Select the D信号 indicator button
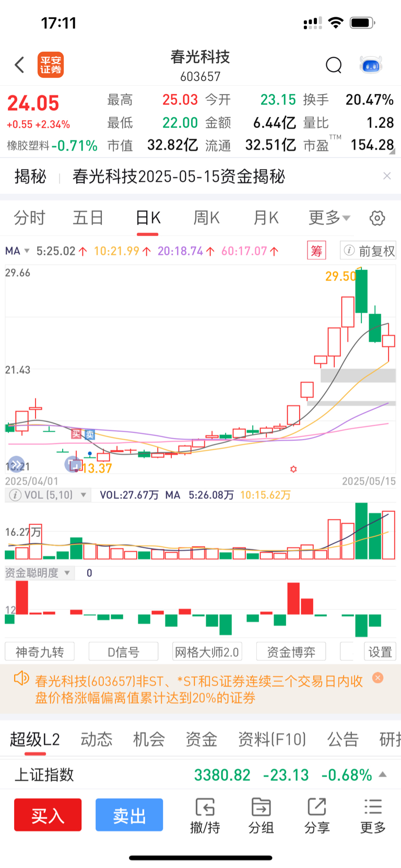Image resolution: width=401 pixels, height=868 pixels. tap(124, 652)
